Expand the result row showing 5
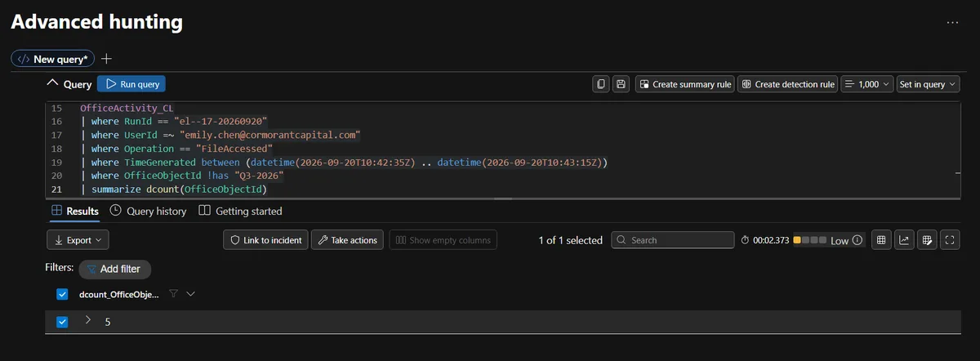Image resolution: width=980 pixels, height=361 pixels. point(88,322)
